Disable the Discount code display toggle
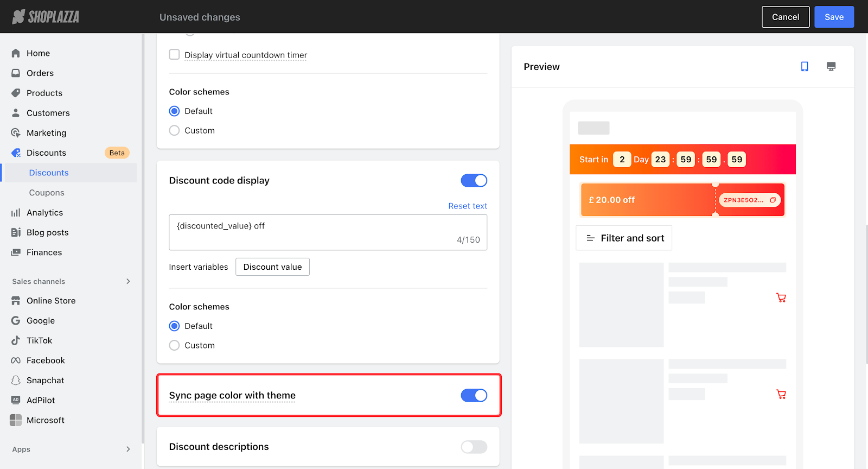 [474, 181]
